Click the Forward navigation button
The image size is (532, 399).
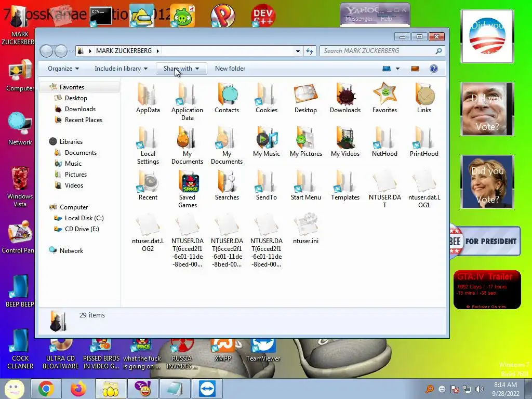click(61, 51)
